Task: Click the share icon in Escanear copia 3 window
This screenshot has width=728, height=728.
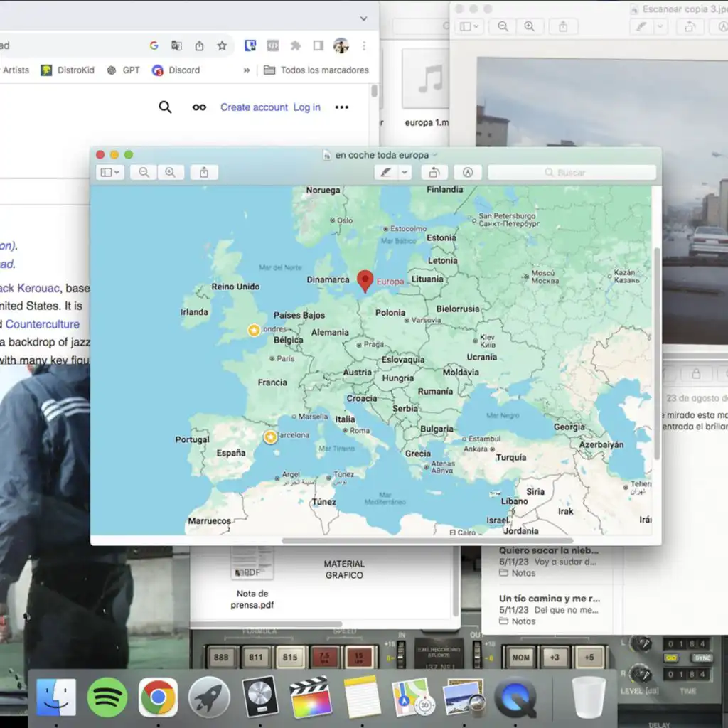Action: pyautogui.click(x=563, y=26)
